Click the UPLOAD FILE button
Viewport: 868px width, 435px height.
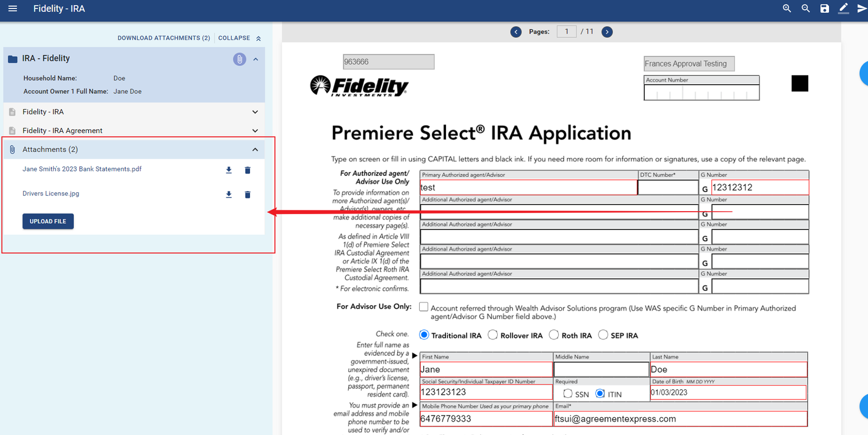click(48, 221)
